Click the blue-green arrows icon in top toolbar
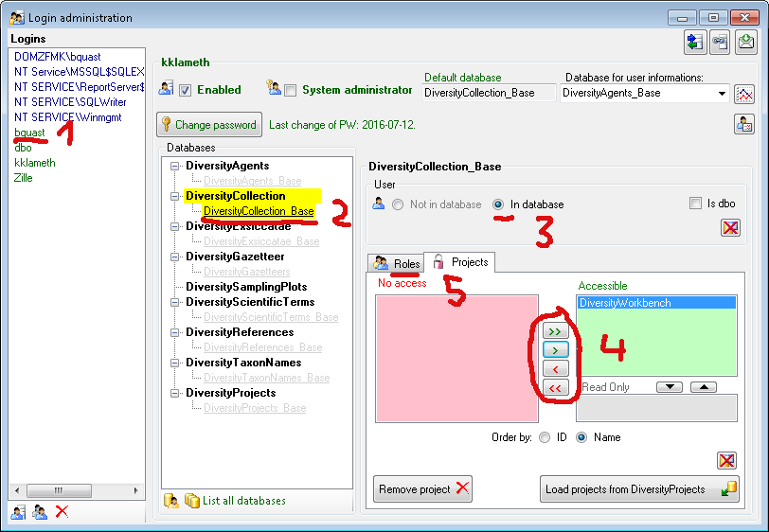The height and width of the screenshot is (532, 769). tap(694, 43)
